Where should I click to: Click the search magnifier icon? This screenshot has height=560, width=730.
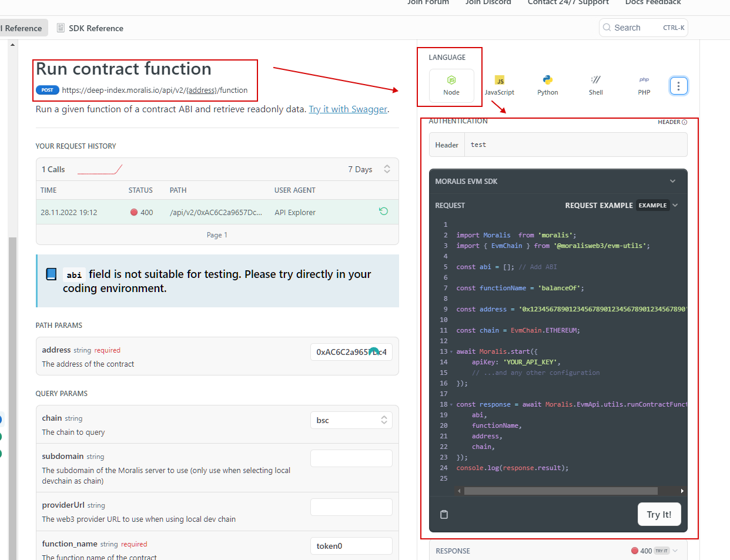pos(607,28)
